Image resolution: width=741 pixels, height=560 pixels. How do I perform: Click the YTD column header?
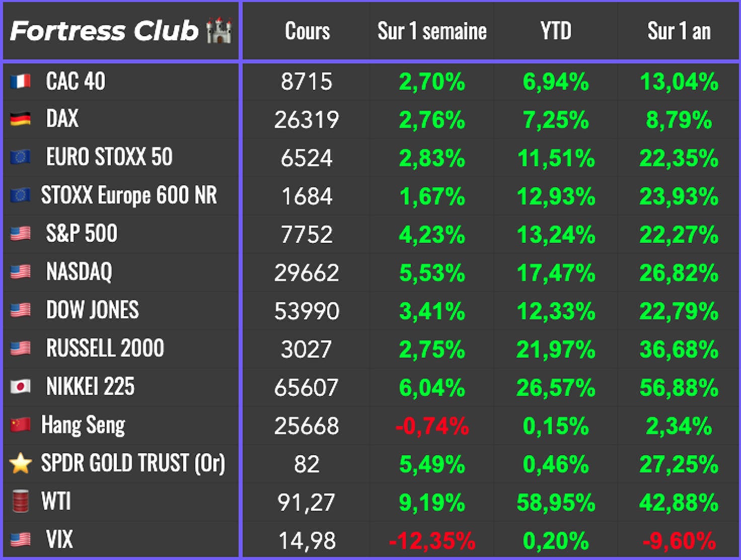tap(556, 31)
